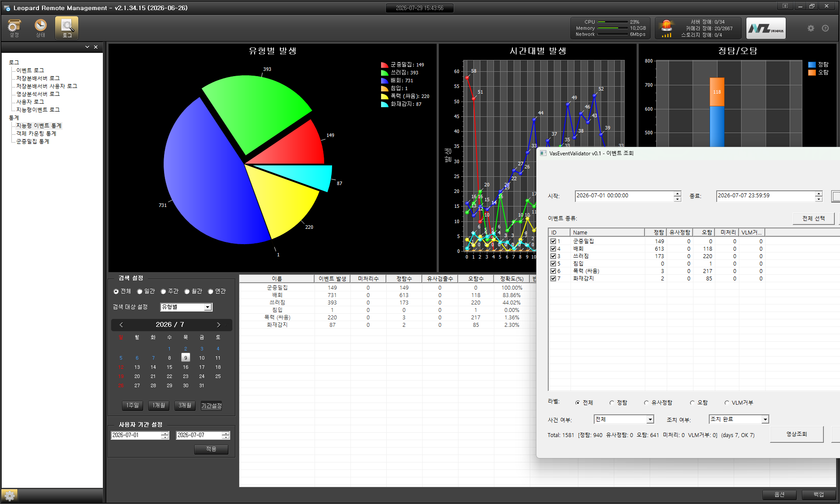
Task: Click the 기간설정 button
Action: tap(211, 406)
